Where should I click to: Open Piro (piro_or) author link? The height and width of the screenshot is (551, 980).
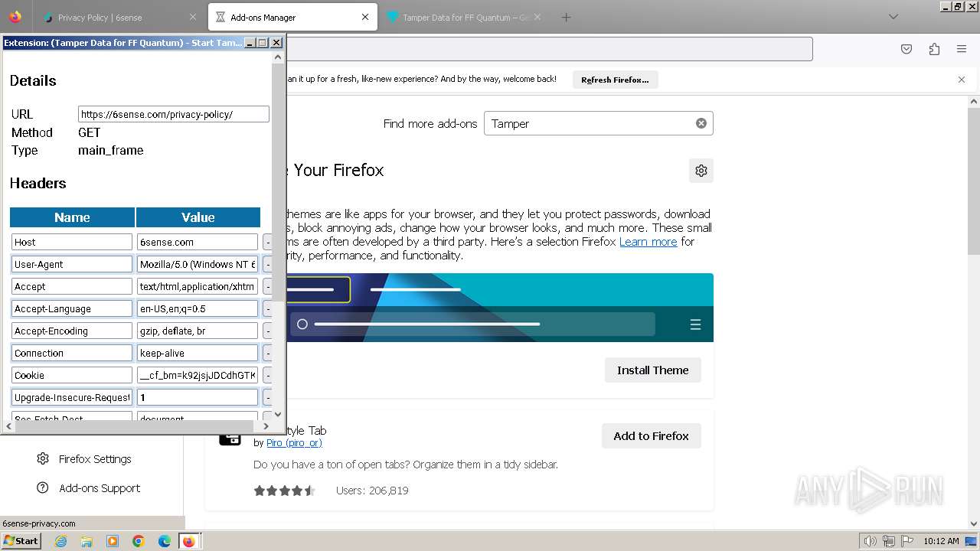pyautogui.click(x=294, y=443)
